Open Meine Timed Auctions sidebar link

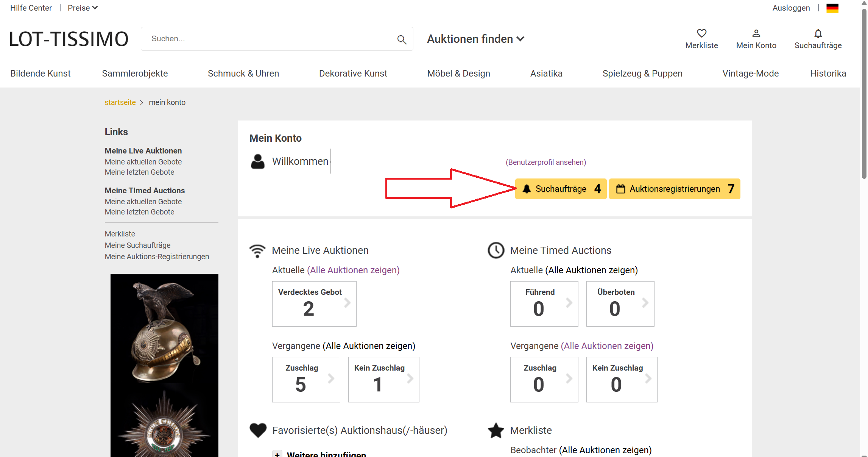[x=145, y=191]
